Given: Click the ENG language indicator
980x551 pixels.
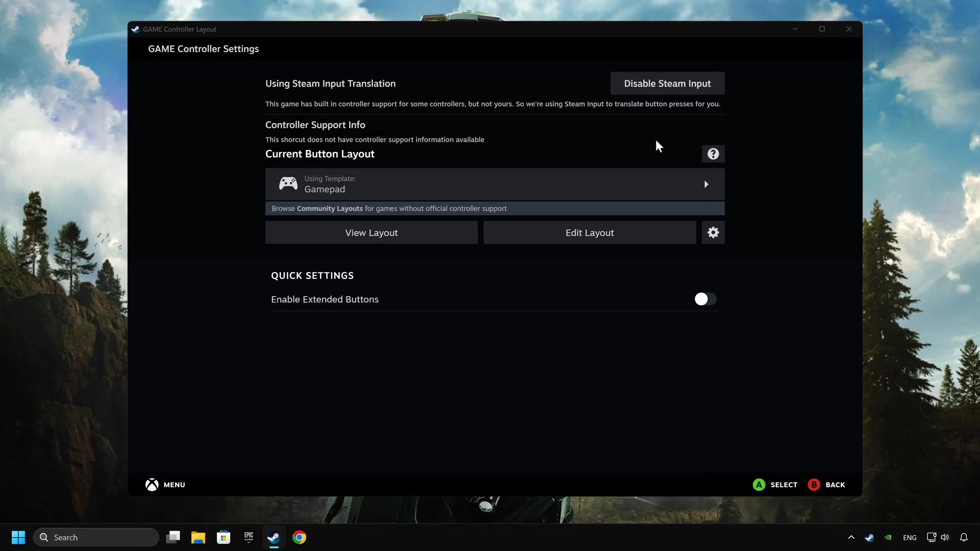Looking at the screenshot, I should pyautogui.click(x=910, y=537).
